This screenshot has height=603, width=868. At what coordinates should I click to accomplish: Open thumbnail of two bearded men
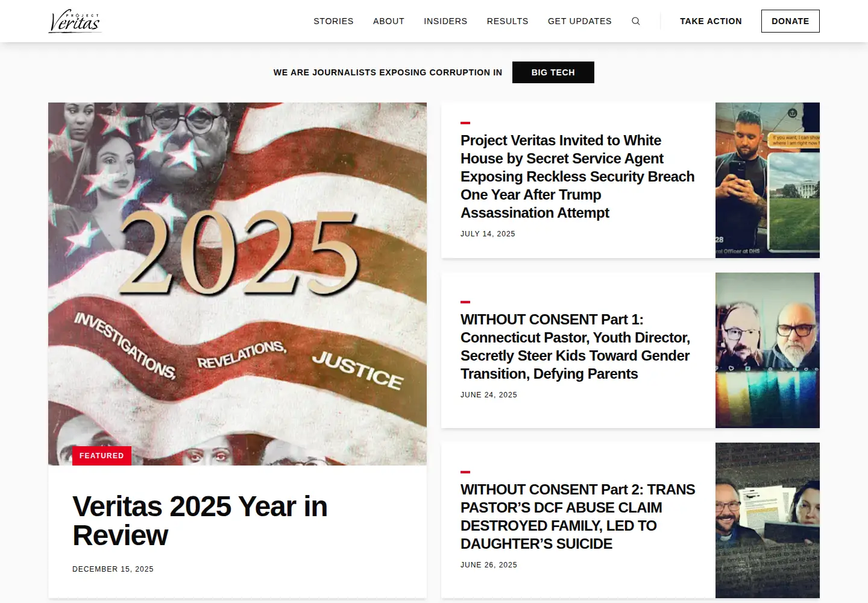click(x=767, y=350)
